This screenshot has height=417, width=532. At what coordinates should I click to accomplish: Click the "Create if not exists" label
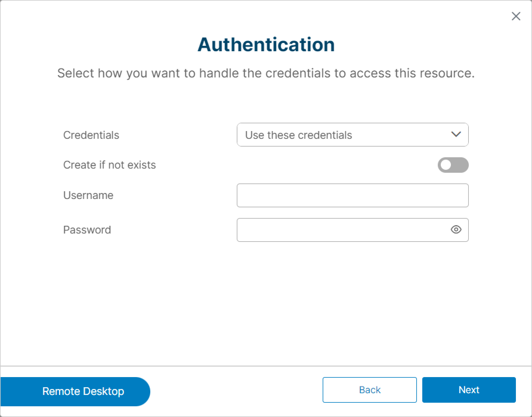(x=109, y=165)
